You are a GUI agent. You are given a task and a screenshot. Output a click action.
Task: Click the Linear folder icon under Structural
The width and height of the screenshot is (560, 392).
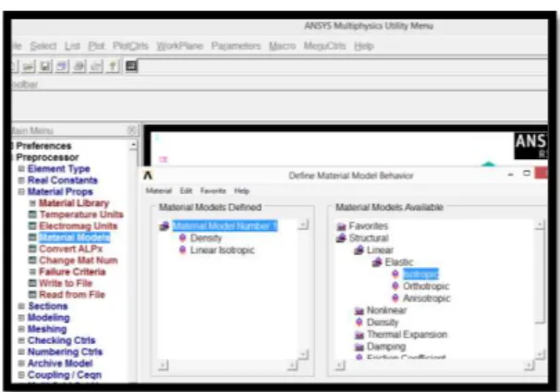point(359,251)
